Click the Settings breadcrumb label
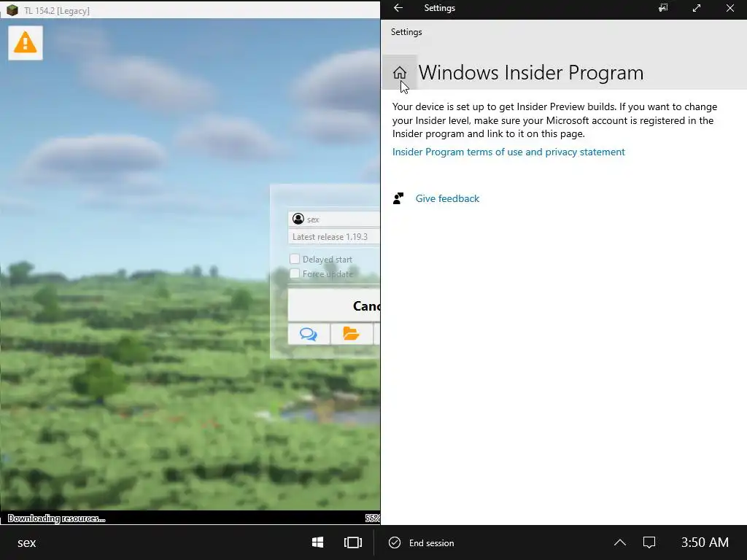The height and width of the screenshot is (560, 747). (x=406, y=32)
